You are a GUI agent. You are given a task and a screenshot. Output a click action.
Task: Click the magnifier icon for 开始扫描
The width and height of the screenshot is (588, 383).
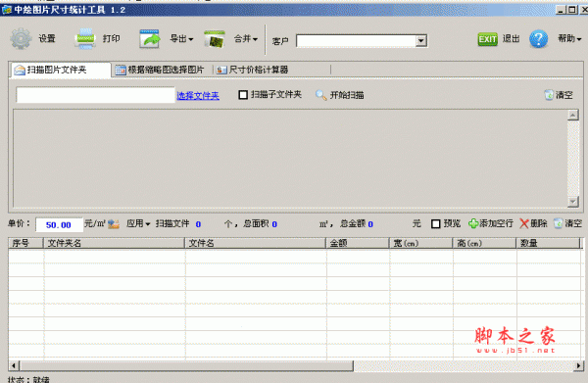[321, 95]
